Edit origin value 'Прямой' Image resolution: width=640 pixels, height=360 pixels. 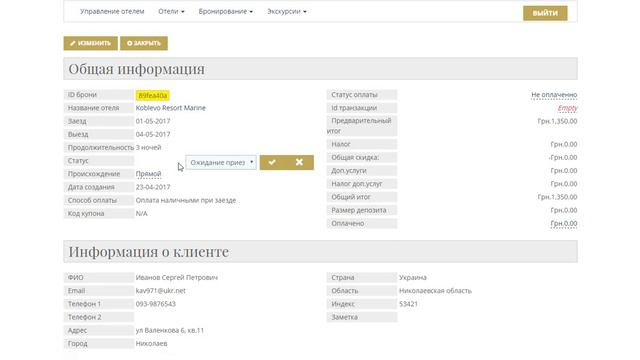coord(149,174)
